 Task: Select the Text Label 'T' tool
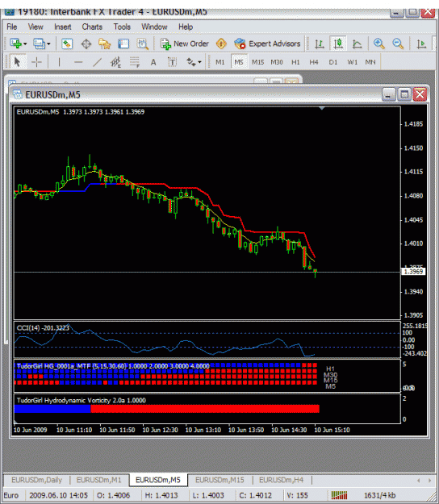173,62
